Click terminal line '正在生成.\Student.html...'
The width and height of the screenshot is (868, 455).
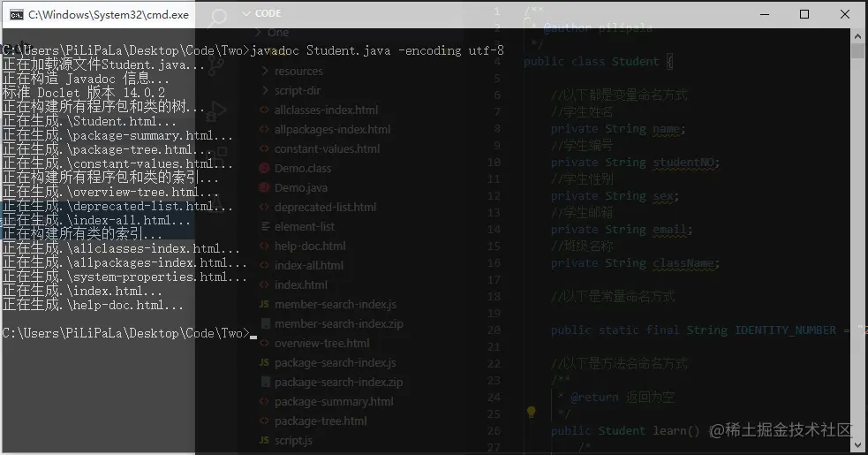[89, 121]
